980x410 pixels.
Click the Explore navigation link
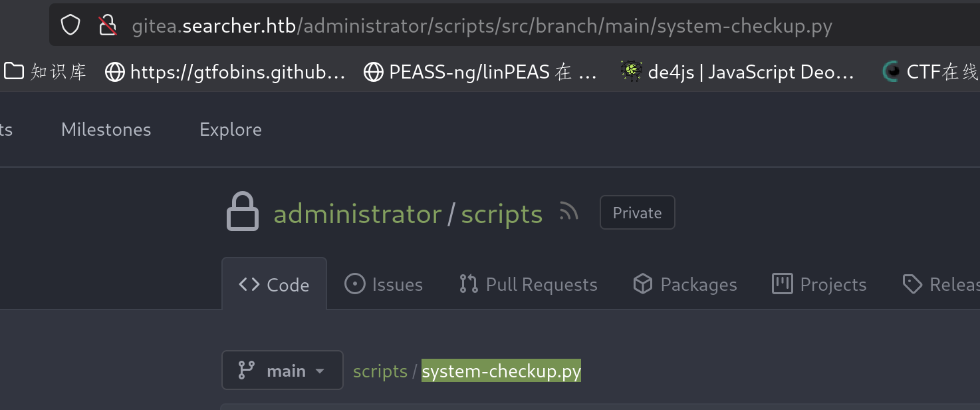pyautogui.click(x=230, y=129)
